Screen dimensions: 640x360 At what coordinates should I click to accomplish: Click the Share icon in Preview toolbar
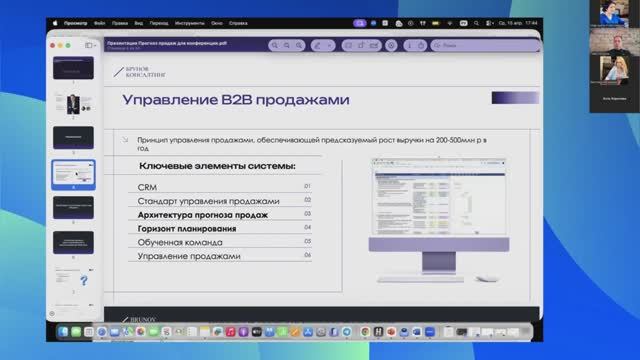pyautogui.click(x=421, y=45)
